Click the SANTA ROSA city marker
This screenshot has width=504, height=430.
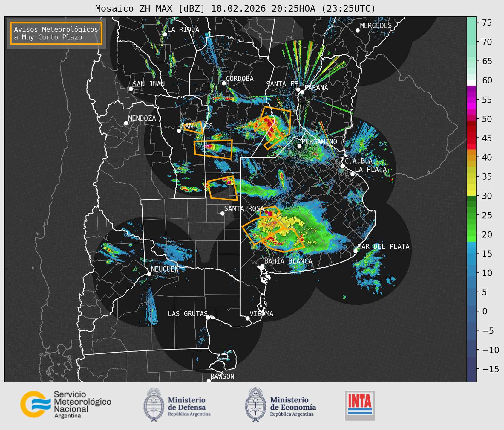point(222,213)
